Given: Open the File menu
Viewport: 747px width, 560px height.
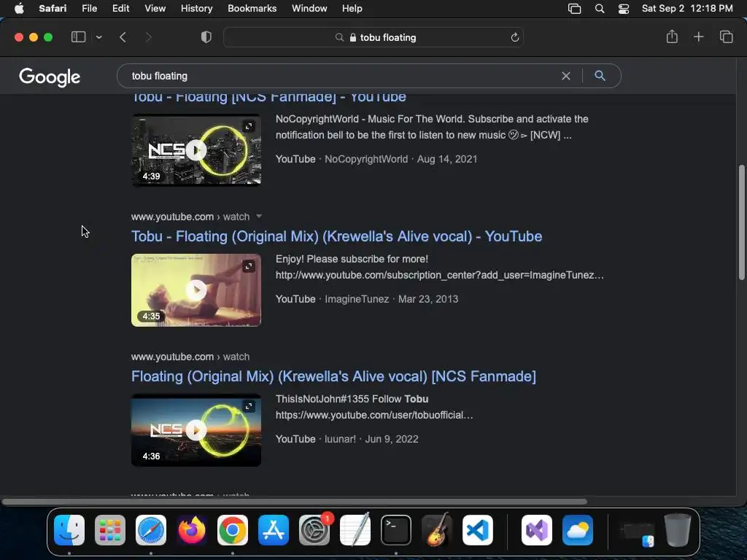Looking at the screenshot, I should 89,9.
